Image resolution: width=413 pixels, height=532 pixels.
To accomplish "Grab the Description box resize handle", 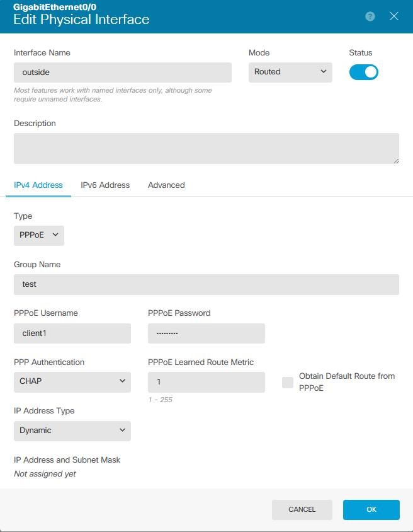I will click(x=396, y=161).
